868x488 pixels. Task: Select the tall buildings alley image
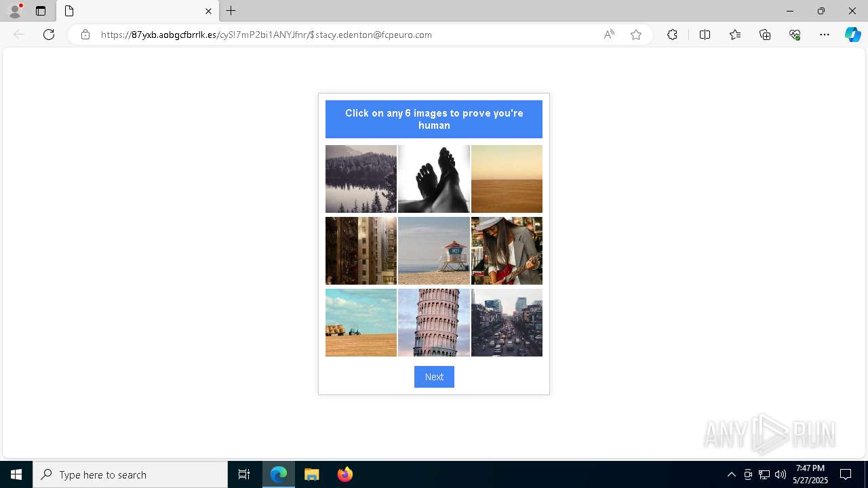point(361,251)
